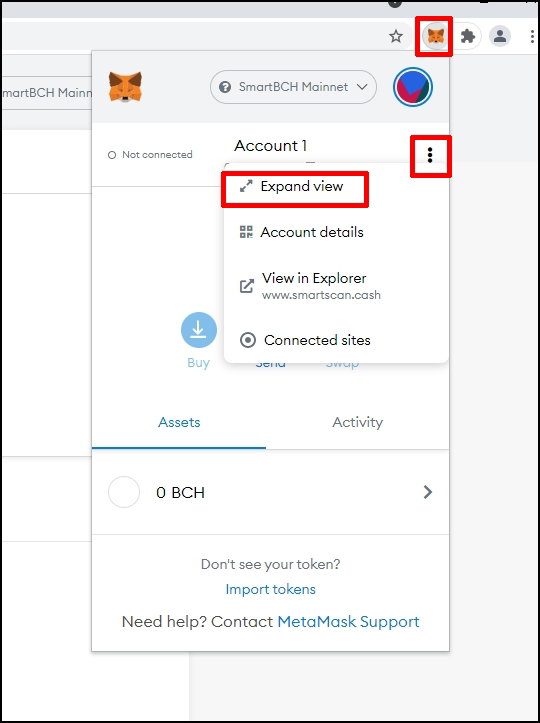The height and width of the screenshot is (723, 540).
Task: Open the SmartBCH Mainnet network dropdown
Action: (x=293, y=87)
